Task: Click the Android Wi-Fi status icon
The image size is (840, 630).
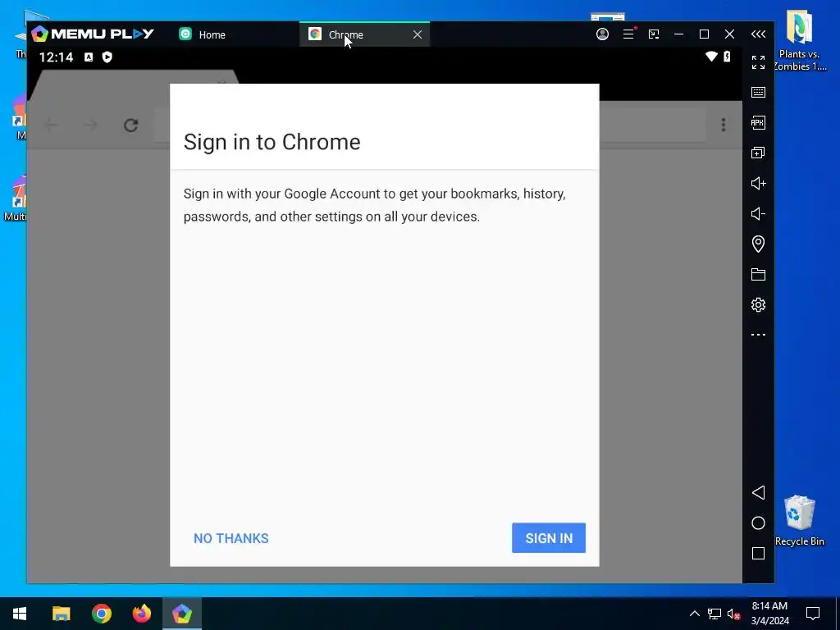Action: pyautogui.click(x=711, y=57)
